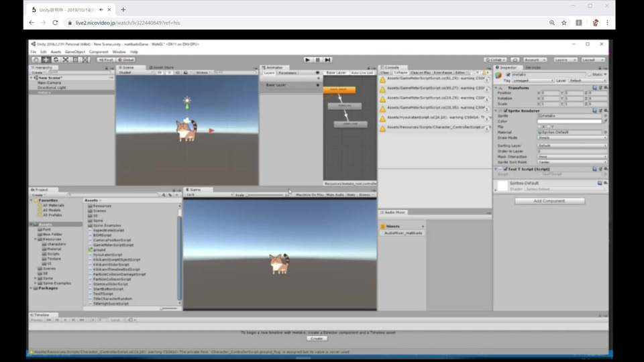Switch to the Asset Store tab

point(162,67)
